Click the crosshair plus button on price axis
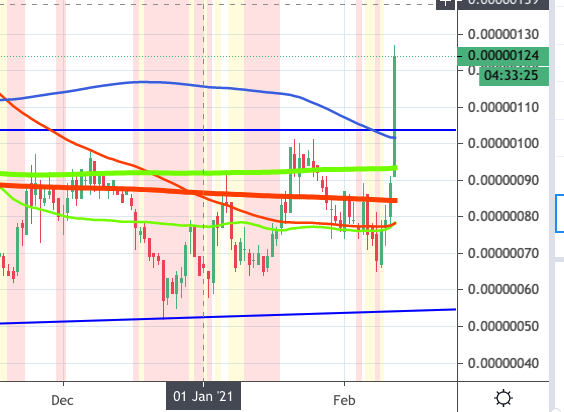This screenshot has width=564, height=412. click(446, 4)
